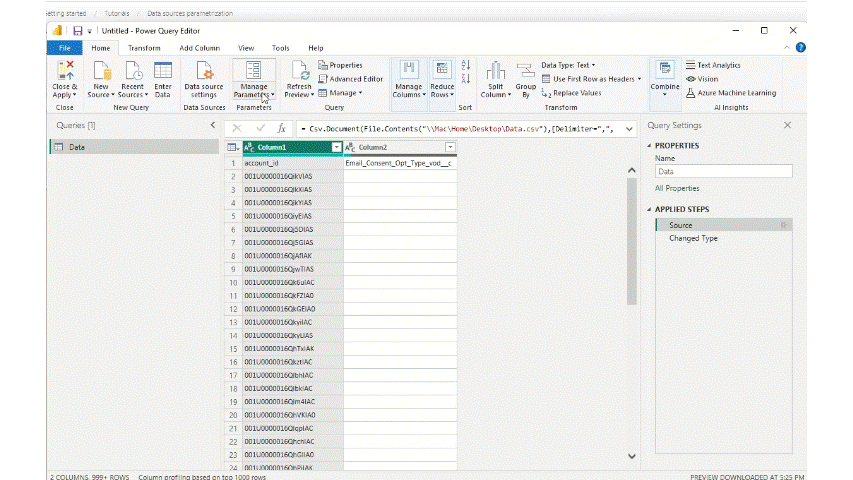Collapse the Queries pane
The width and height of the screenshot is (853, 480).
click(x=212, y=125)
